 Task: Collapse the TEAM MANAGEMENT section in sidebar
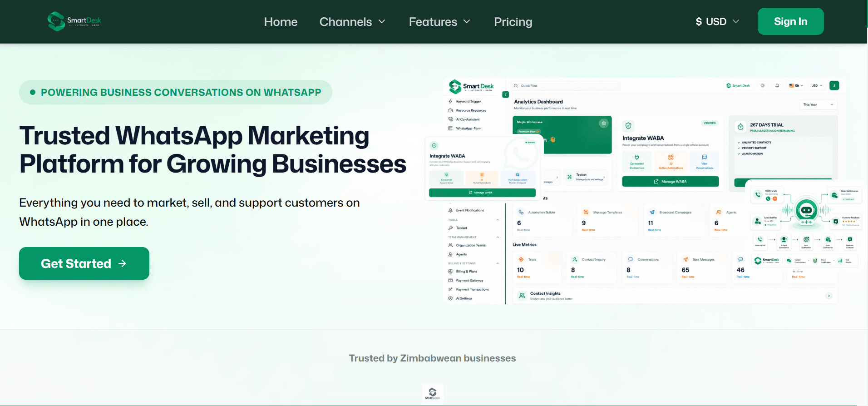[x=498, y=237]
